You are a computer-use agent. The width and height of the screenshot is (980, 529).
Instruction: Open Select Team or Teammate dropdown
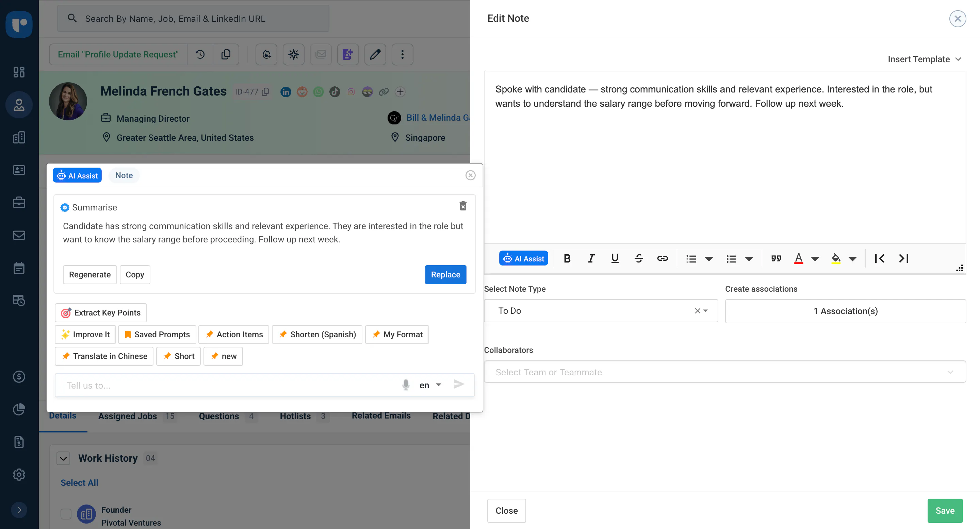coord(725,372)
